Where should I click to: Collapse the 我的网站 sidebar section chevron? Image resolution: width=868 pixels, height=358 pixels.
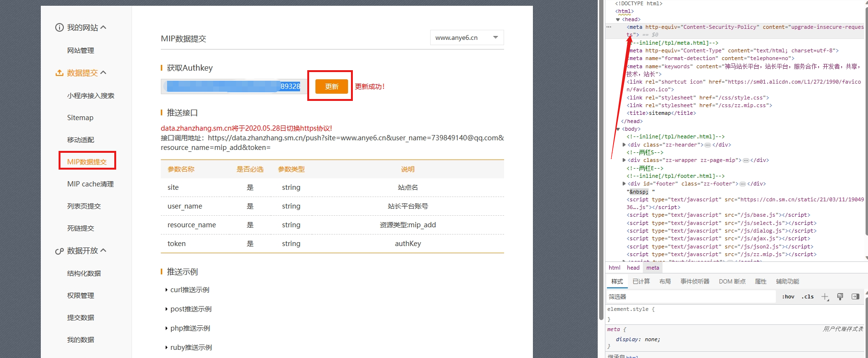pyautogui.click(x=103, y=27)
